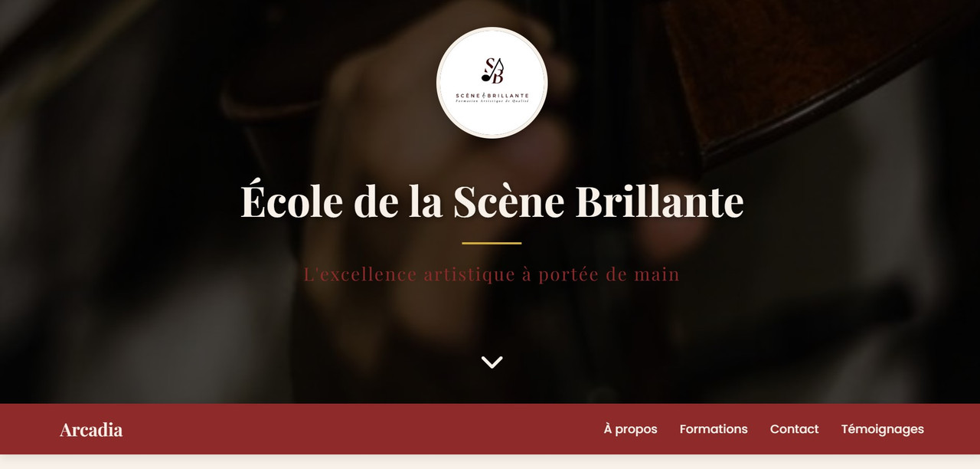Click the gold divider line under the title
This screenshot has width=980, height=469.
[x=492, y=243]
